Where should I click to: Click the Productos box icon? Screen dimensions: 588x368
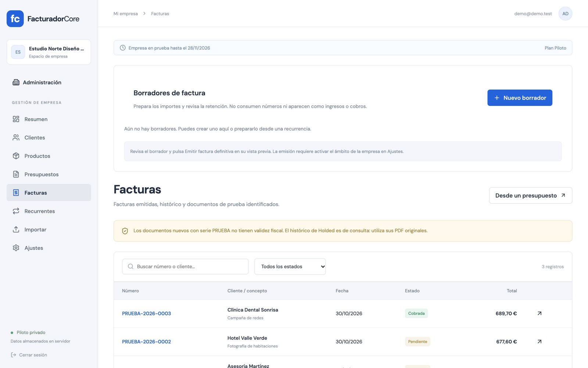click(16, 156)
